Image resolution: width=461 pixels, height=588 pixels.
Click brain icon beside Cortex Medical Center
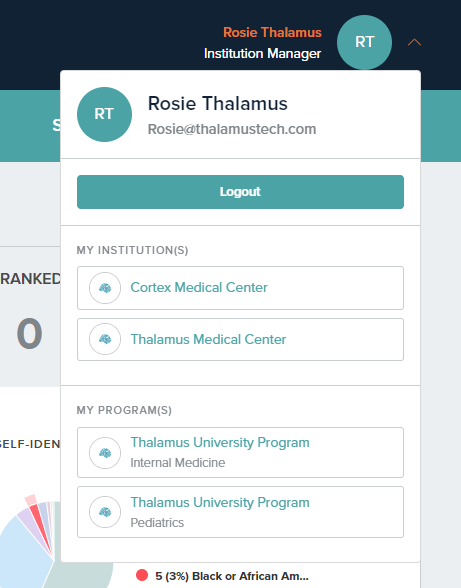pyautogui.click(x=105, y=288)
